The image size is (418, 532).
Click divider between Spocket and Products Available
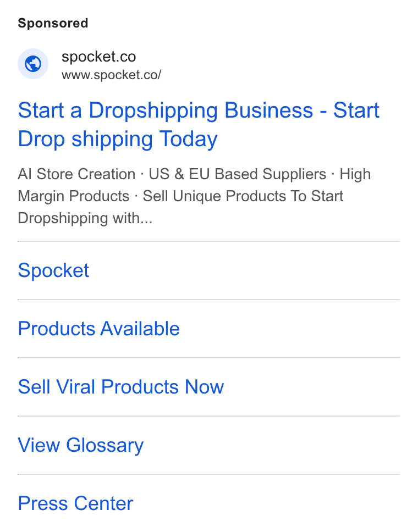[x=209, y=300]
